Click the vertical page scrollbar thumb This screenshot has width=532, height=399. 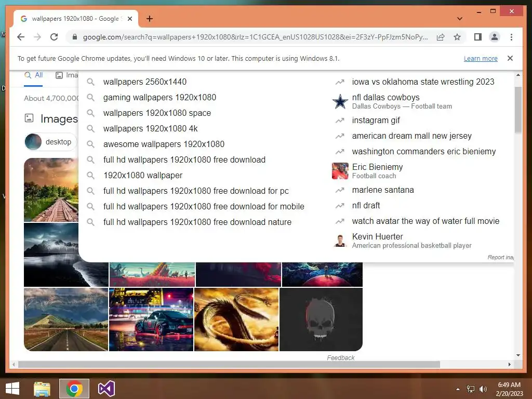coord(518,110)
